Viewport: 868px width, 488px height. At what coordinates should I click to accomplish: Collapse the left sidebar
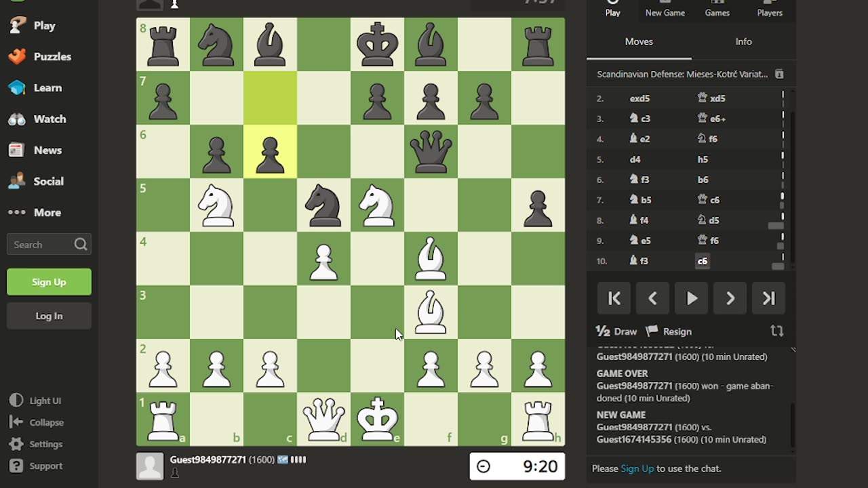click(x=37, y=422)
